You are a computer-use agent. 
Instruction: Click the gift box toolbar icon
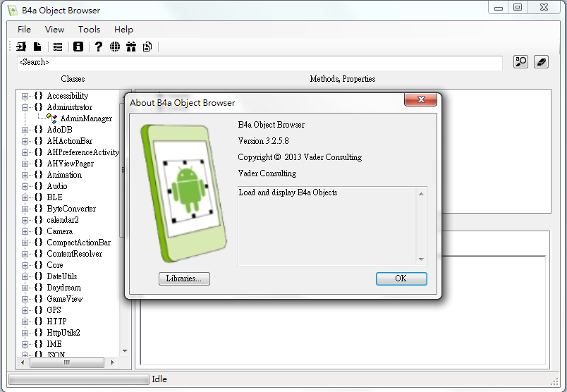pyautogui.click(x=131, y=47)
